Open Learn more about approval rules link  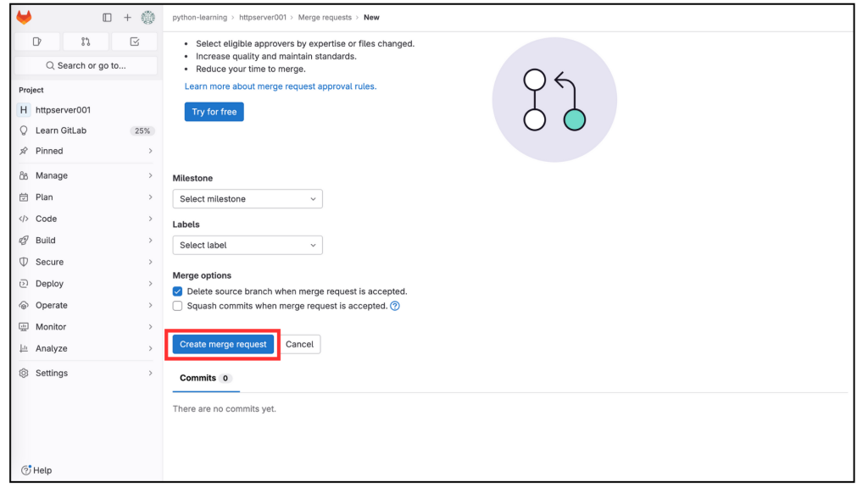pos(281,86)
